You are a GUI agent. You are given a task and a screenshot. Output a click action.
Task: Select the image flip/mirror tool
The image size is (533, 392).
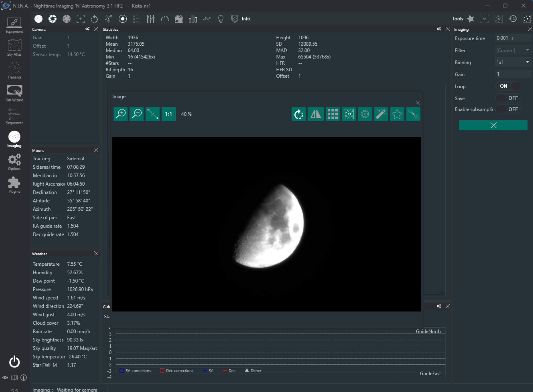[x=315, y=114]
